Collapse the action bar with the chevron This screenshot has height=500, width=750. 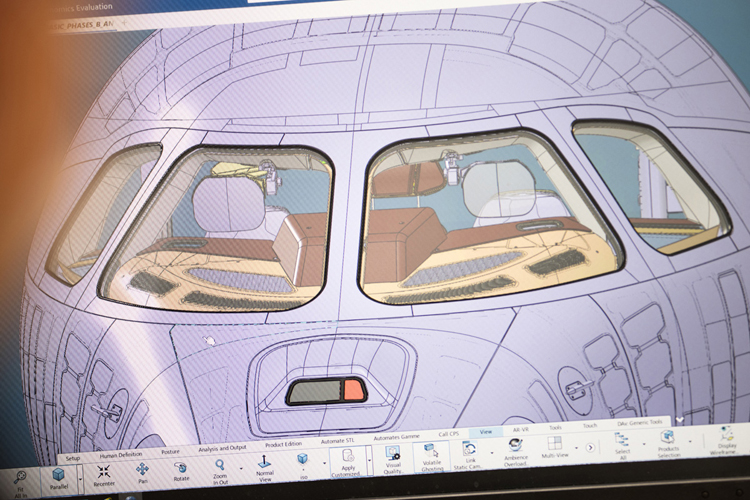[x=679, y=420]
